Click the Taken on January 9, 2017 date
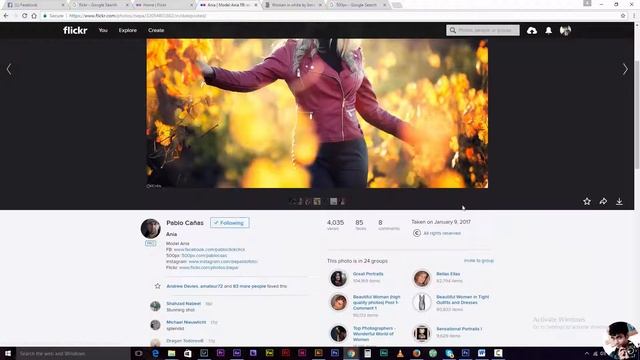The width and height of the screenshot is (640, 360). tap(441, 222)
